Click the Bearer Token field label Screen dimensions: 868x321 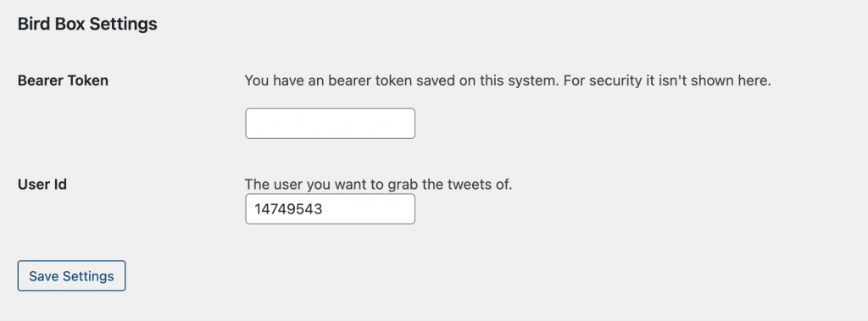tap(63, 80)
